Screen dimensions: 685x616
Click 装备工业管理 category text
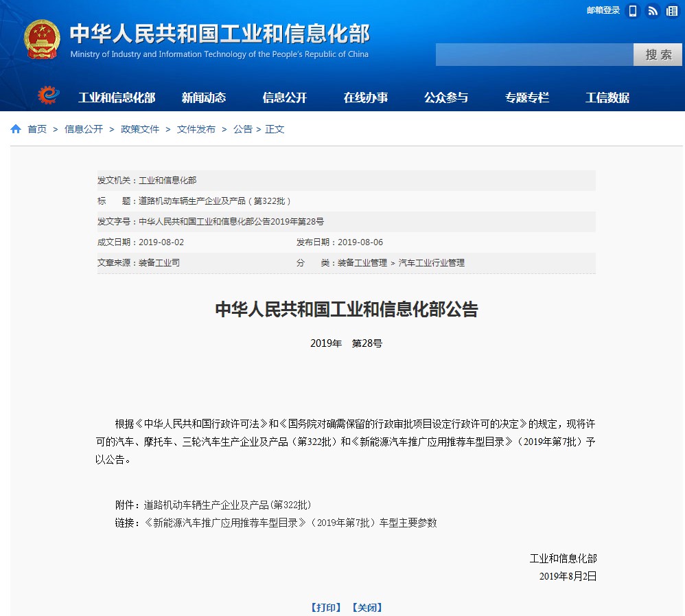pos(362,263)
